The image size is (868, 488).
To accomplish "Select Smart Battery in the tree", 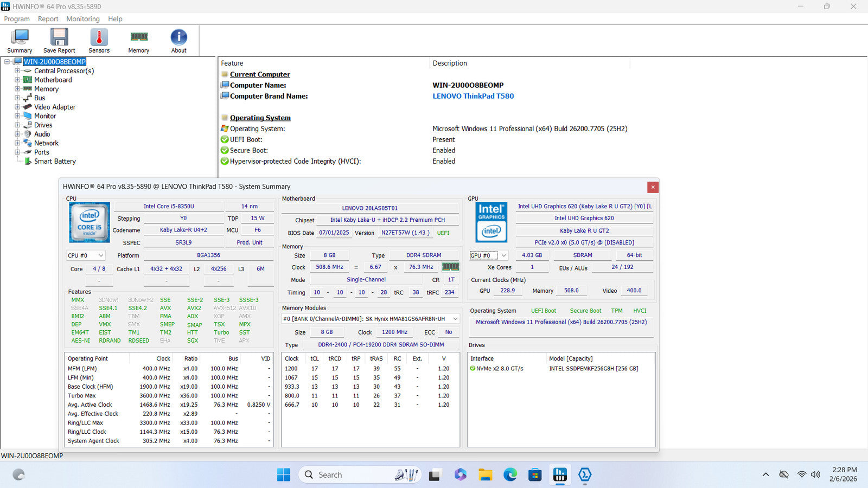I will (55, 162).
